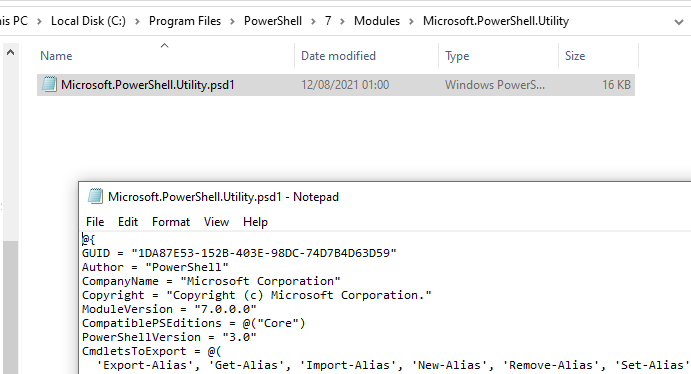
Task: Click Microsoft.PowerShell.Utility in the address bar
Action: [x=496, y=21]
